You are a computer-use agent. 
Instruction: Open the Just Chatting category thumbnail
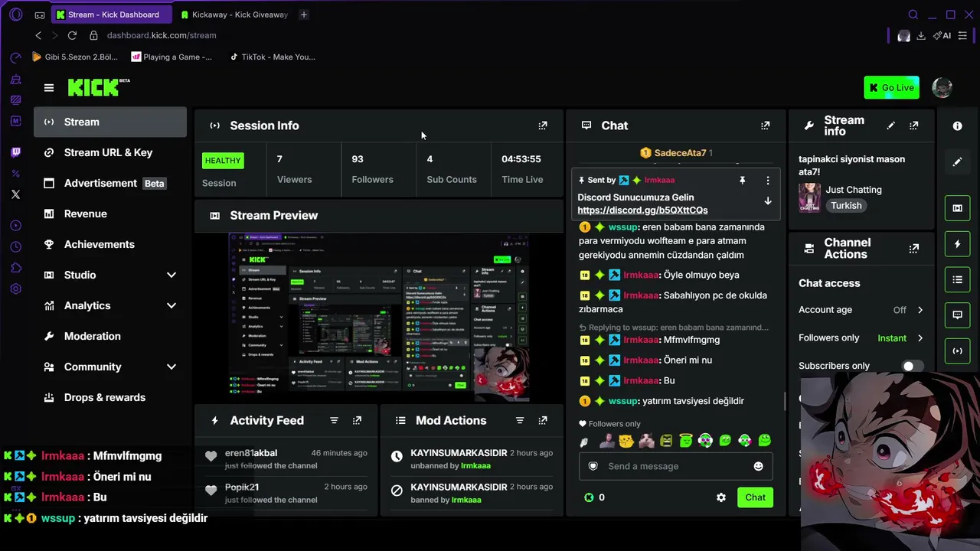pos(809,197)
